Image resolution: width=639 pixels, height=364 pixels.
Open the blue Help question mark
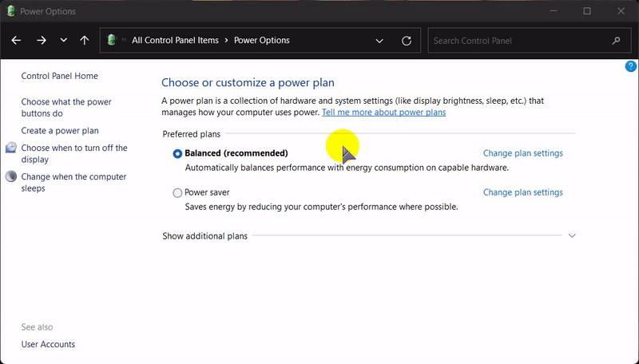[630, 66]
